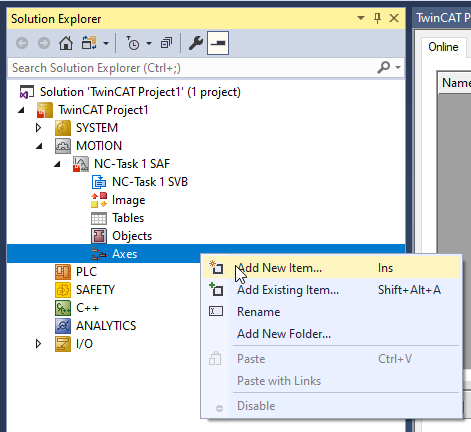This screenshot has width=471, height=432.
Task: Select the NC-Task 1 SAF label
Action: 132,164
